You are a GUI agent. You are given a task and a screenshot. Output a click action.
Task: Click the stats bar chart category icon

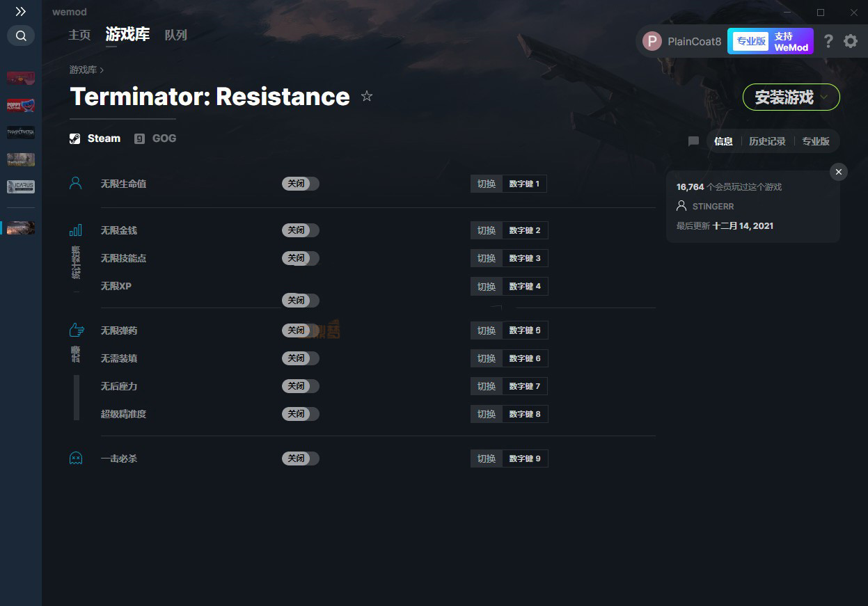click(x=76, y=230)
